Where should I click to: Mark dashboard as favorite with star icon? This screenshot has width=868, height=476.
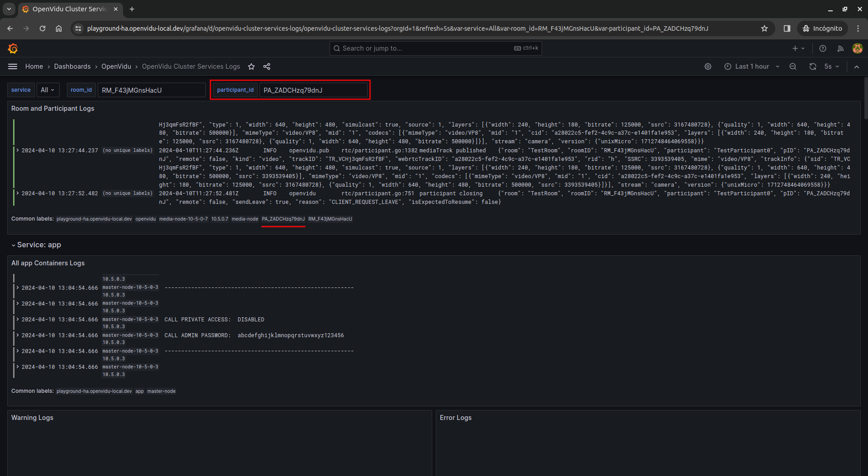(x=251, y=66)
